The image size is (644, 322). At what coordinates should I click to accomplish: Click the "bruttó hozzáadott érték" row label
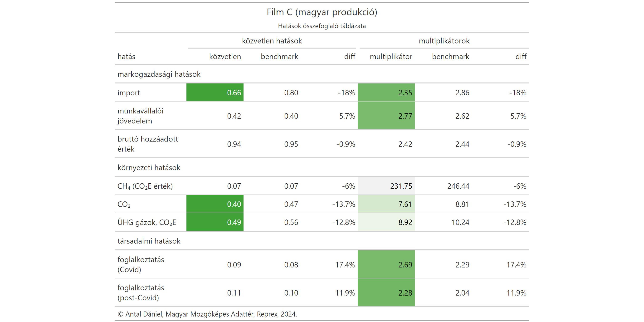coord(147,144)
